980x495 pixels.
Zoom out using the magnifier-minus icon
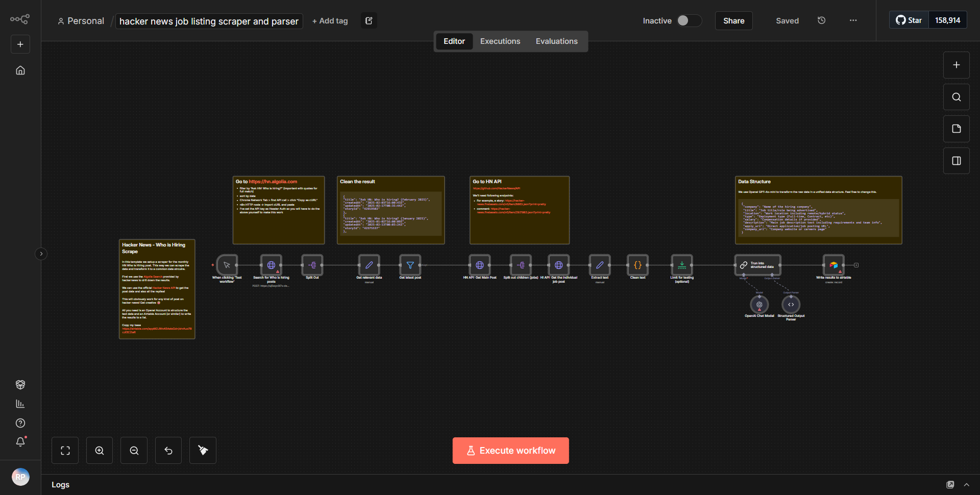(x=134, y=450)
